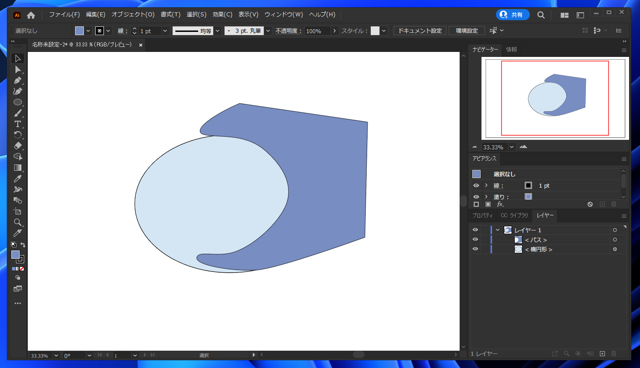Select the Gradient tool
This screenshot has width=640, height=368.
[x=18, y=168]
